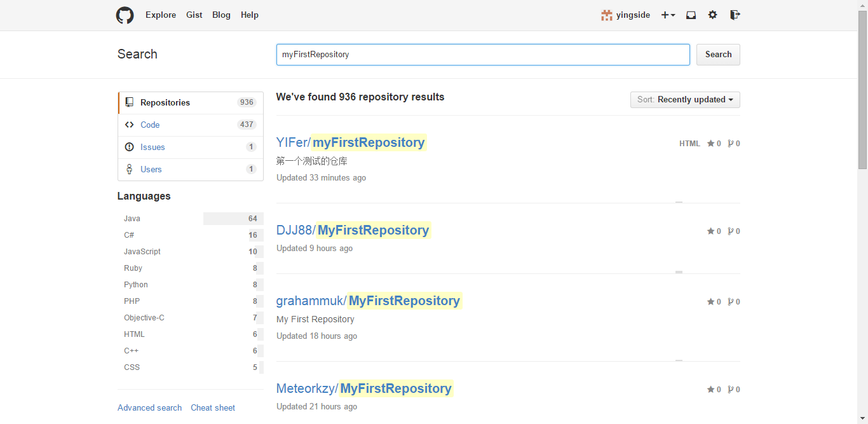Open Help in the top navigation
This screenshot has width=868, height=424.
250,15
